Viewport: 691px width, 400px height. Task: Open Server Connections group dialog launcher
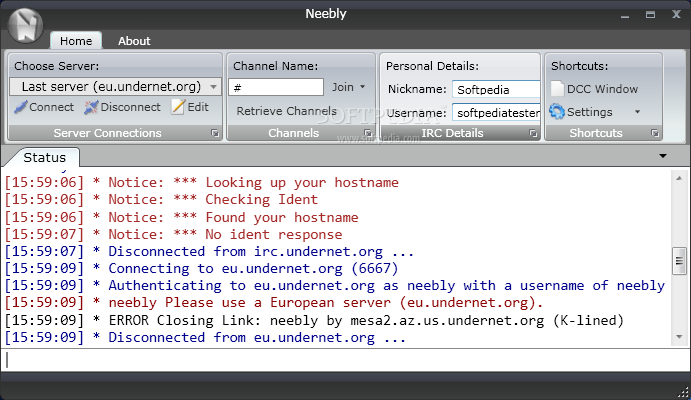coord(215,133)
